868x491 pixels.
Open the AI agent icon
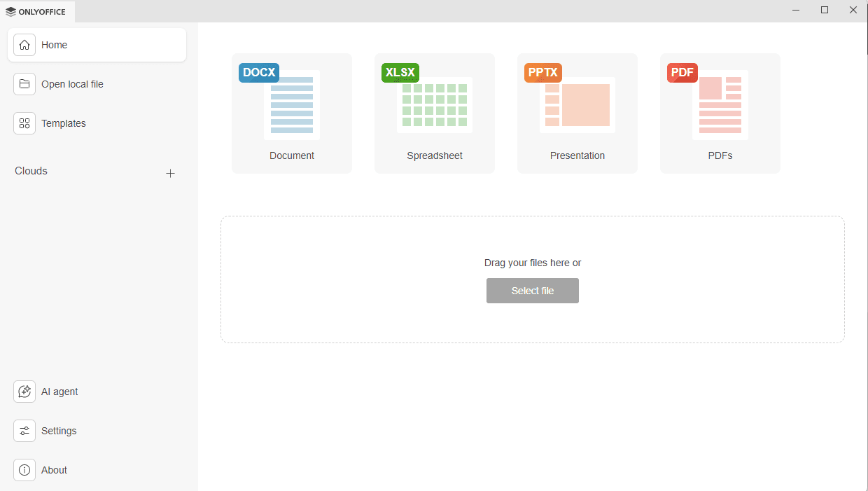(24, 392)
